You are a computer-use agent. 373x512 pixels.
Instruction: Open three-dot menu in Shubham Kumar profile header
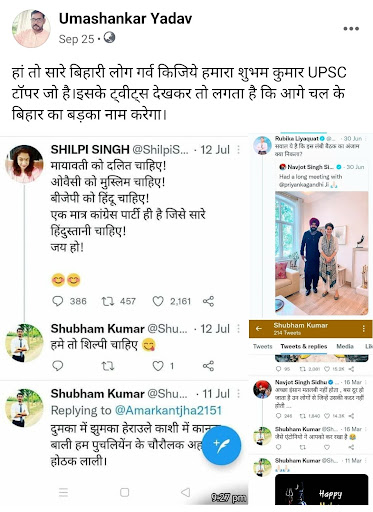(364, 329)
